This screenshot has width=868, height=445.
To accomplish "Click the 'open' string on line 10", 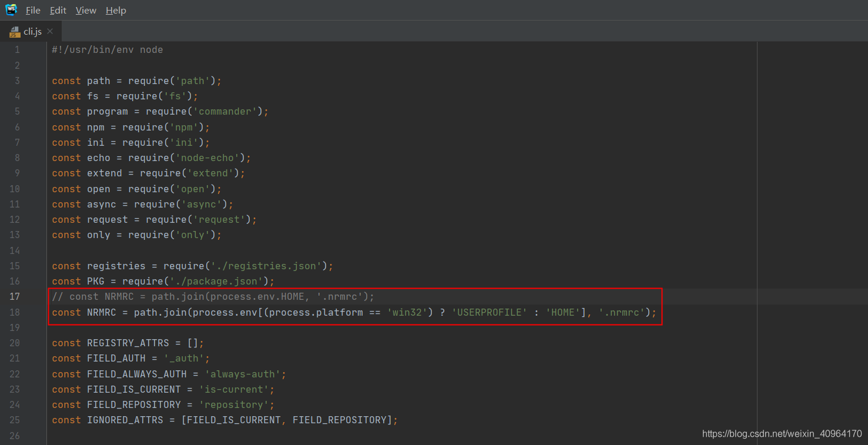I will tap(193, 189).
